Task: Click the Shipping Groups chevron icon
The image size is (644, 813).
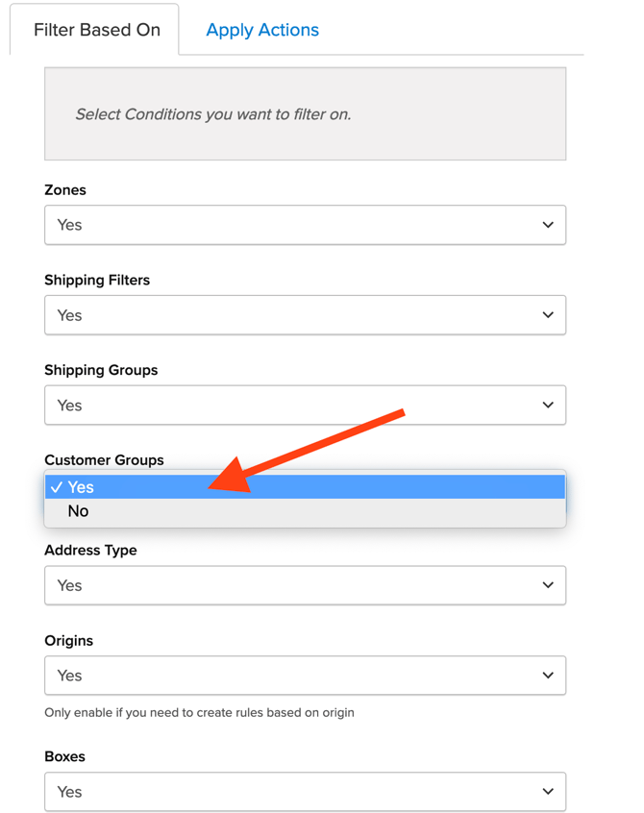Action: (x=548, y=405)
